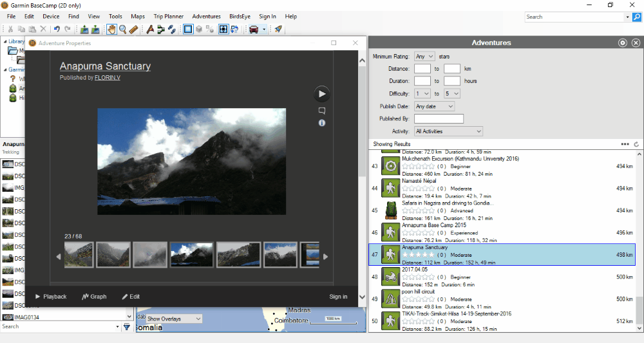Open the minimum Difficulty dropdown
The width and height of the screenshot is (644, 343).
tap(422, 93)
